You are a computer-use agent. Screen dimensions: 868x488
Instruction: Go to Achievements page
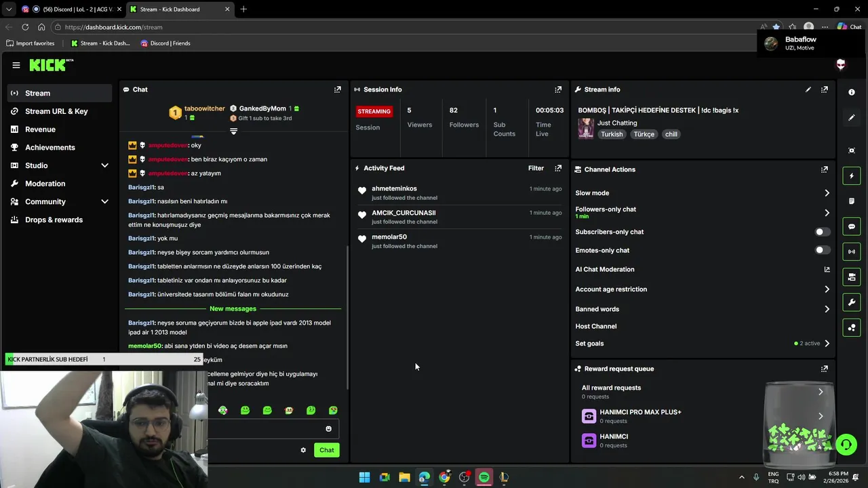60,147
